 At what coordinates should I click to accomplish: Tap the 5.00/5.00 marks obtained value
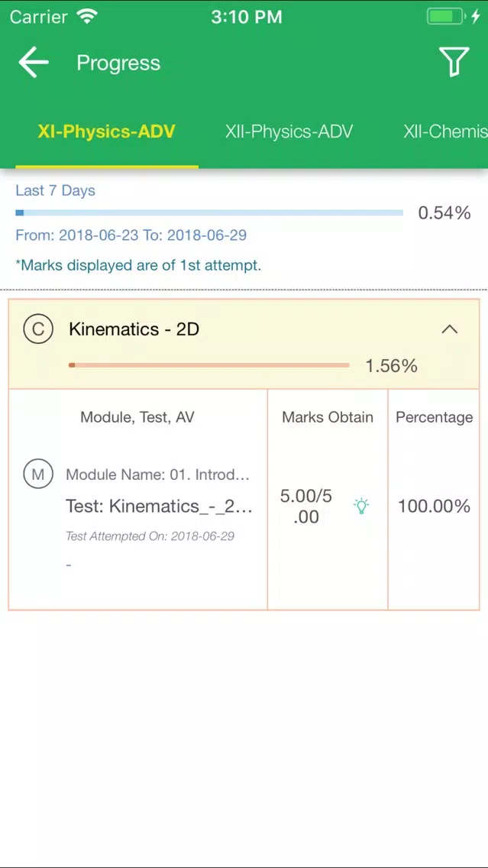pyautogui.click(x=306, y=506)
